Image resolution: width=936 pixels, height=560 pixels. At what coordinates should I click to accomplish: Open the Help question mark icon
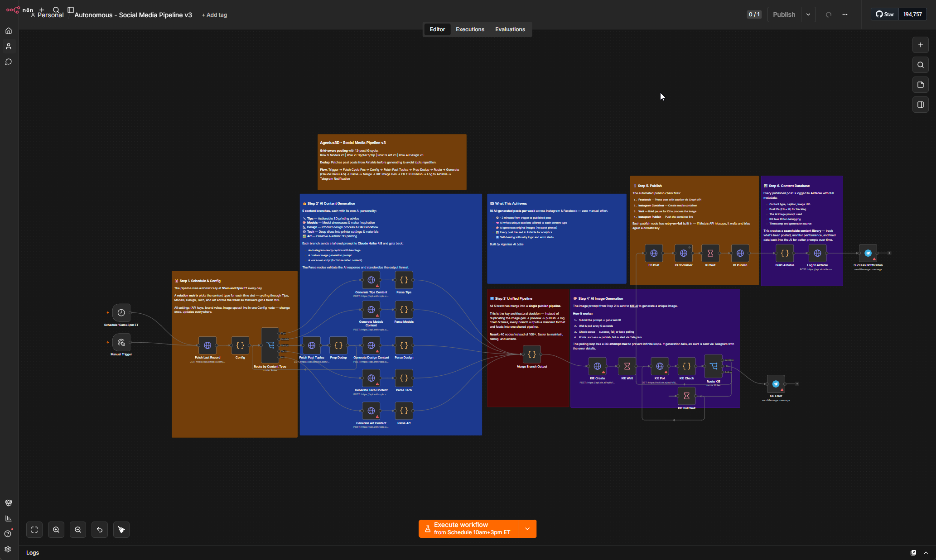[x=8, y=534]
